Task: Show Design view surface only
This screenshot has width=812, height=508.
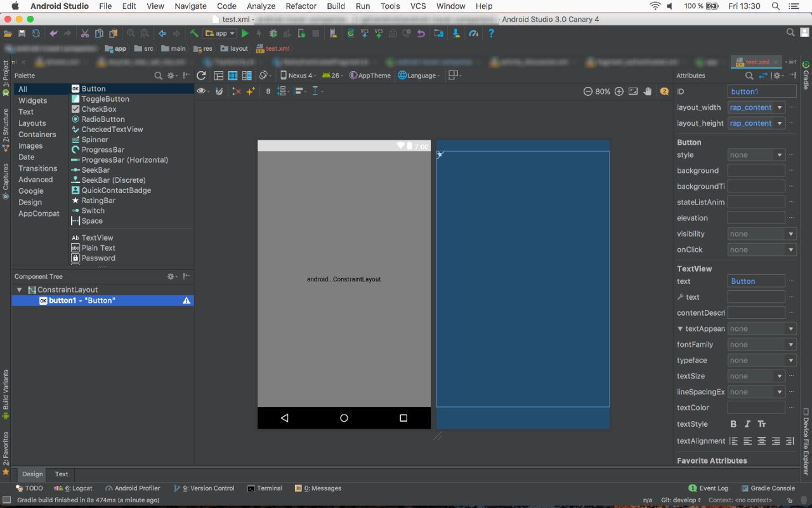Action: (218, 76)
